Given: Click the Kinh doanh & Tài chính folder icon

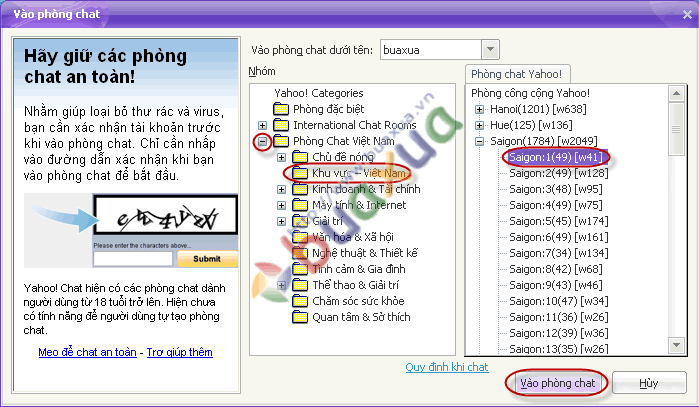Looking at the screenshot, I should pyautogui.click(x=300, y=189).
